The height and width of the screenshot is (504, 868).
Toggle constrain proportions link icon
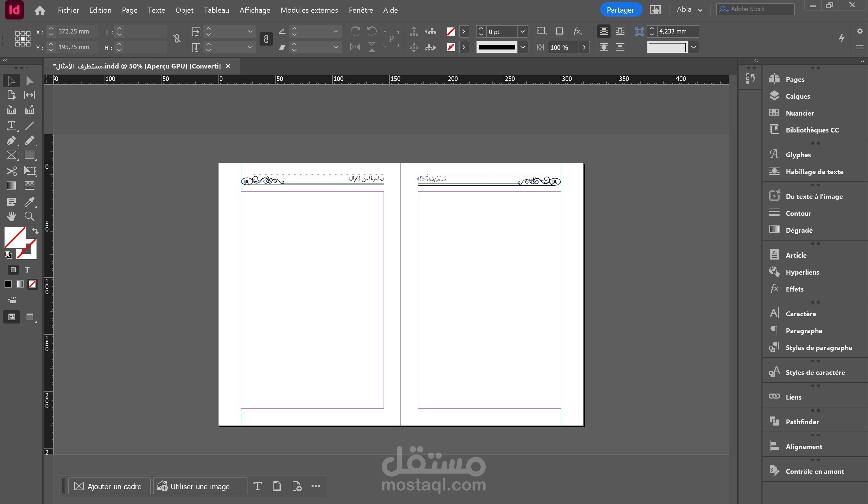(177, 39)
